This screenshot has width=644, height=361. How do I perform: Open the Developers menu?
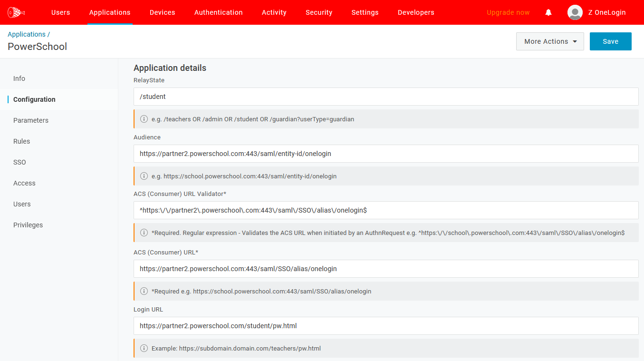coord(416,12)
